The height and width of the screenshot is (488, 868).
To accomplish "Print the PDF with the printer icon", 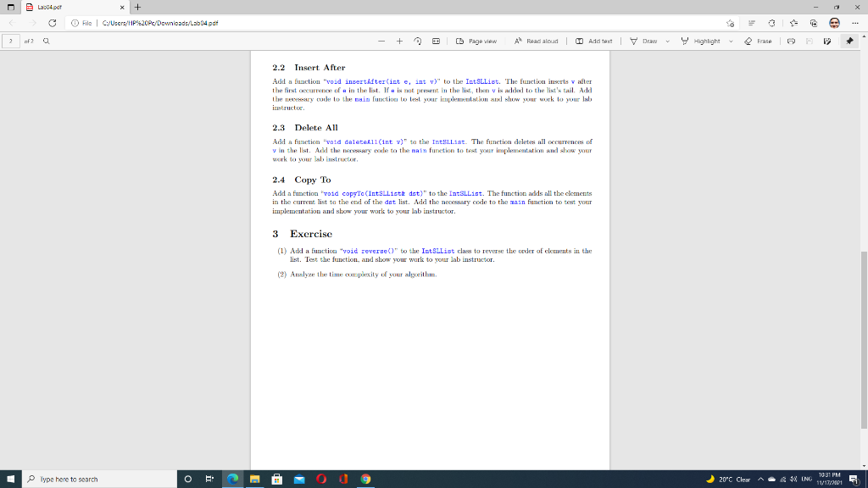I will (792, 41).
